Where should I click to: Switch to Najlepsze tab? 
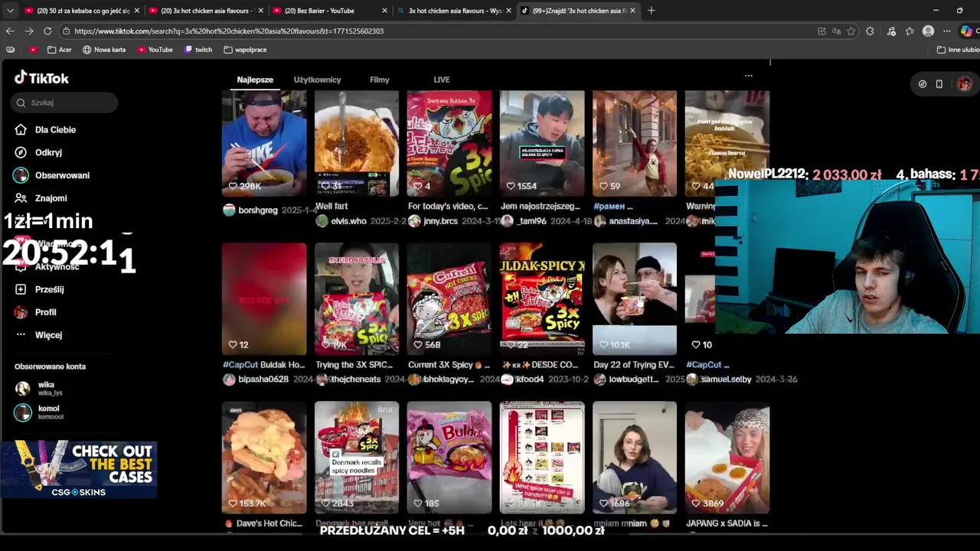255,80
